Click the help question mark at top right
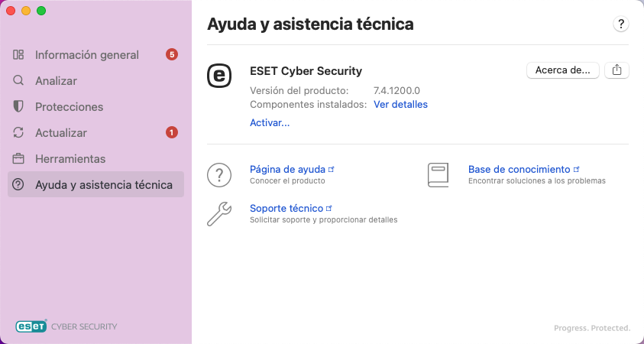Screen dimensions: 644x344 pos(621,24)
